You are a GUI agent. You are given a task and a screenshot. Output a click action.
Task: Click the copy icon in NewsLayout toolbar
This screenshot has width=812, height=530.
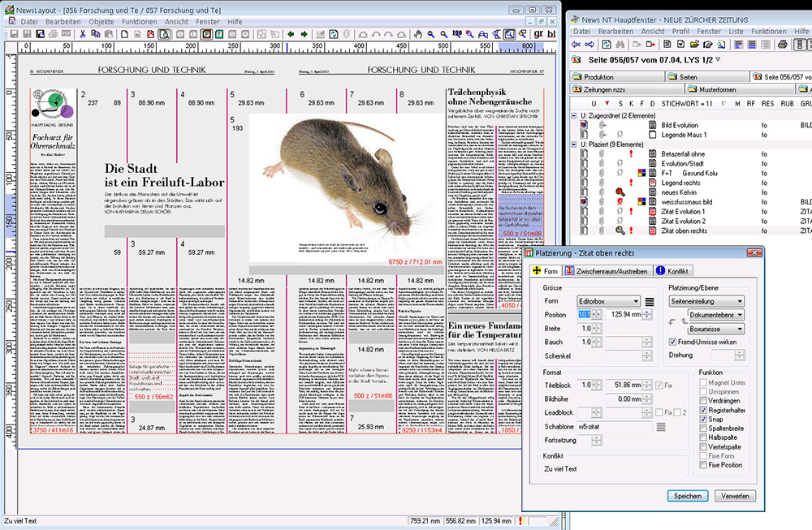[x=96, y=34]
